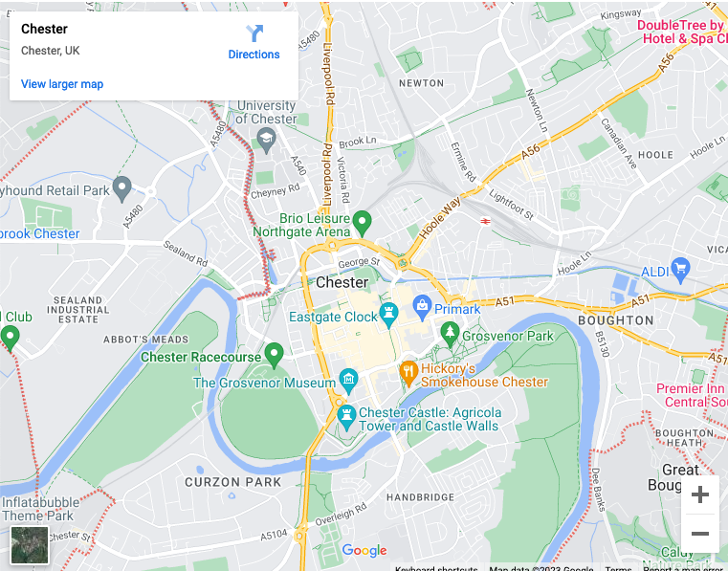Click the Chester Racecourse pin

click(x=274, y=355)
